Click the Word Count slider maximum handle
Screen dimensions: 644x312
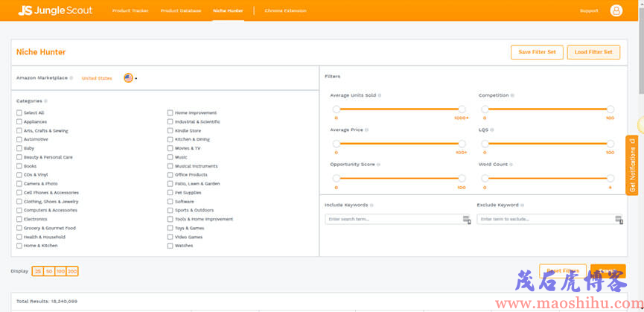click(x=610, y=178)
